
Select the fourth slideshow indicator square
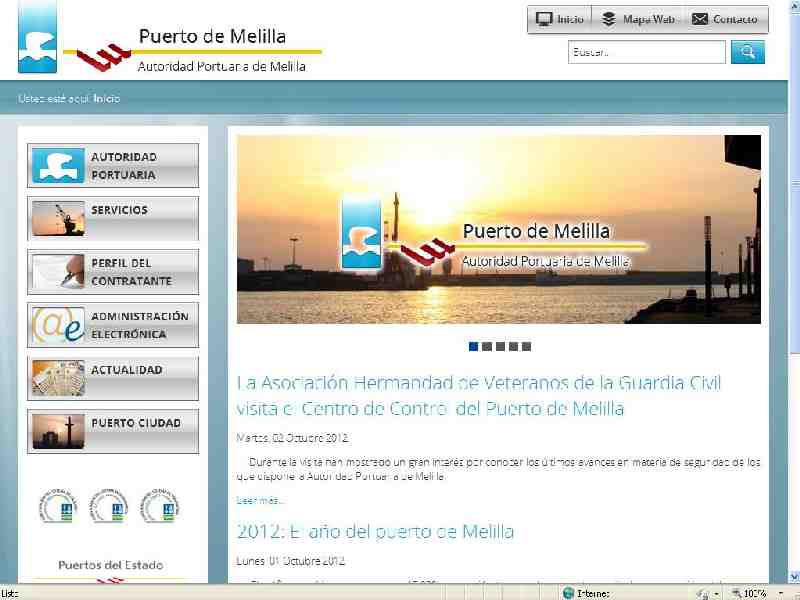pyautogui.click(x=513, y=346)
